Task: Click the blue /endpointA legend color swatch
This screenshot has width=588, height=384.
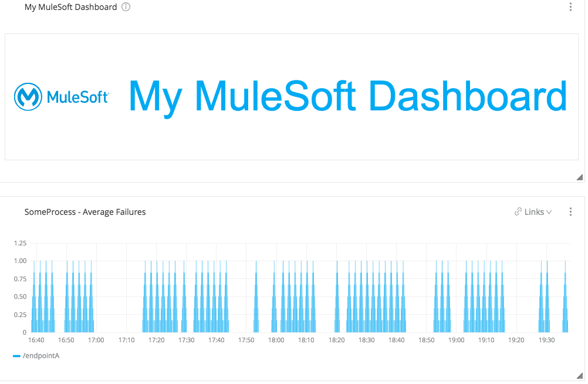Action: click(16, 356)
